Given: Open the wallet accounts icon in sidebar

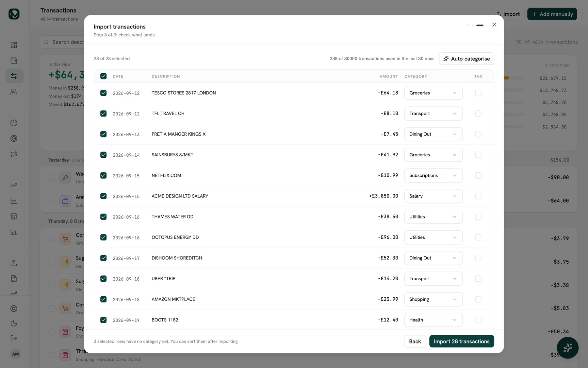Looking at the screenshot, I should coord(14,61).
